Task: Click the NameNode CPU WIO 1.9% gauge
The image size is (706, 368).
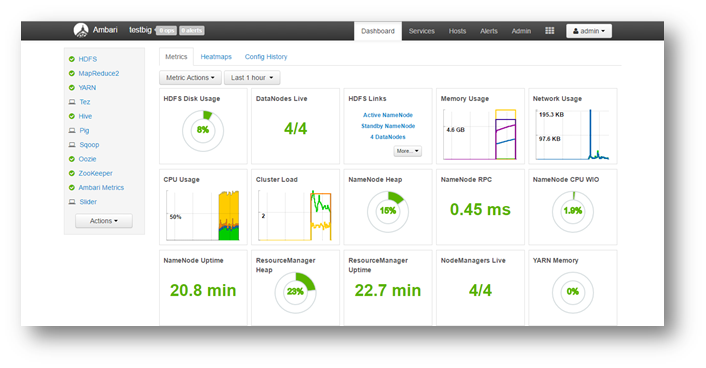Action: [x=573, y=211]
